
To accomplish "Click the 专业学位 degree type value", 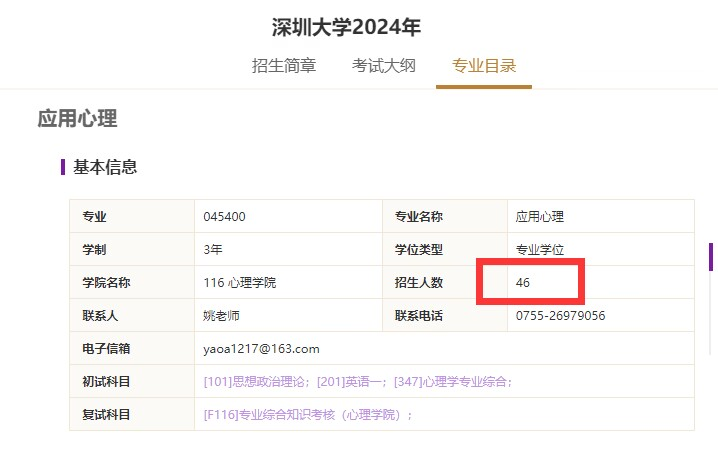I will click(x=540, y=250).
